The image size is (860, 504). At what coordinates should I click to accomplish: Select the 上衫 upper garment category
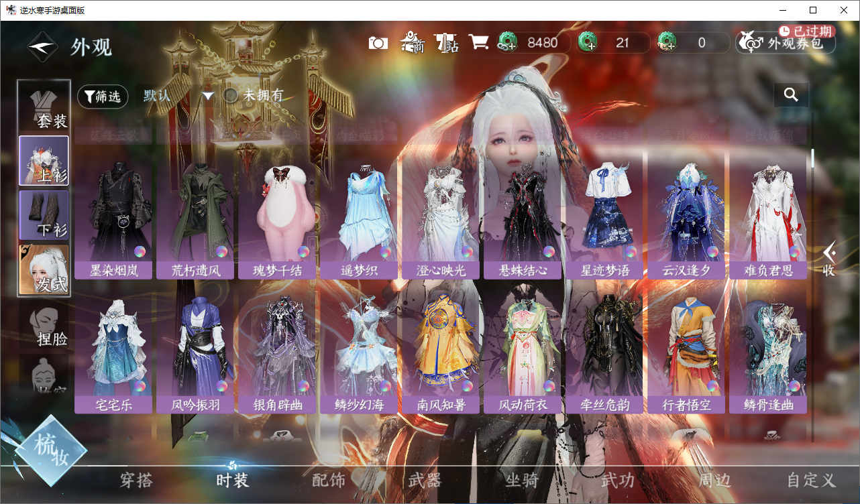[x=44, y=161]
